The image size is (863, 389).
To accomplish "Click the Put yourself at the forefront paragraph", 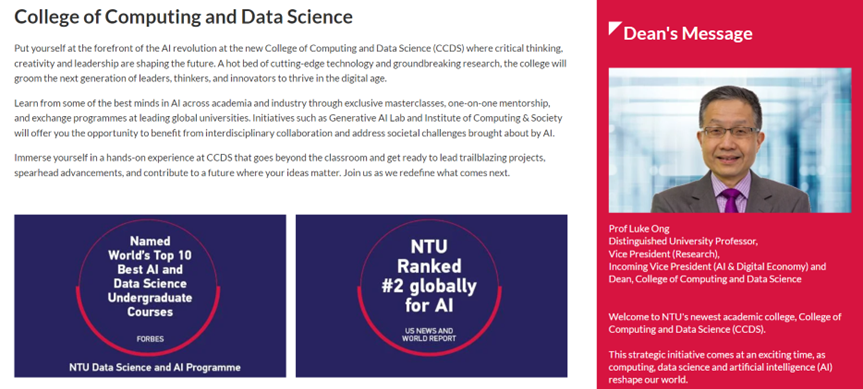I will (291, 63).
